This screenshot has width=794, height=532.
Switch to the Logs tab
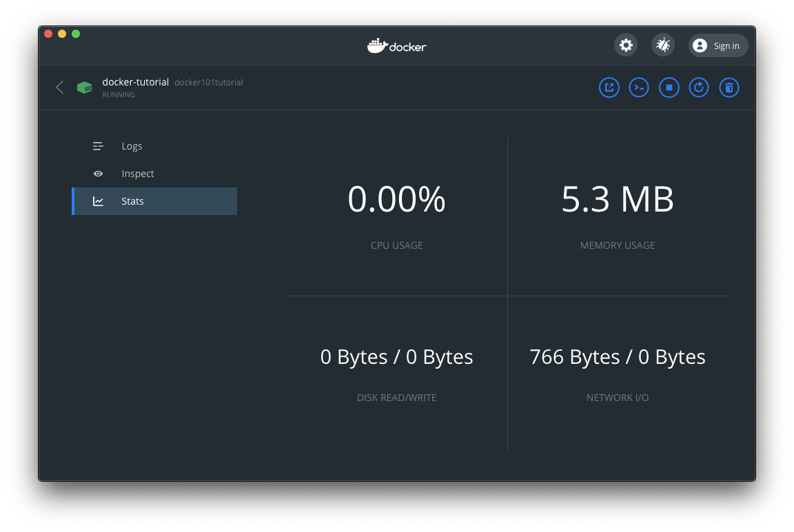(132, 146)
